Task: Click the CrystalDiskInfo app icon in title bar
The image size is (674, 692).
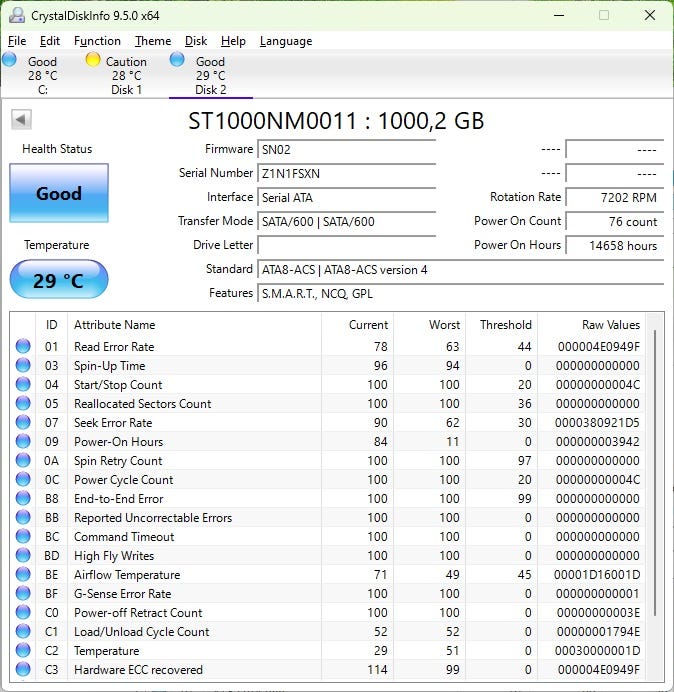Action: (15, 15)
